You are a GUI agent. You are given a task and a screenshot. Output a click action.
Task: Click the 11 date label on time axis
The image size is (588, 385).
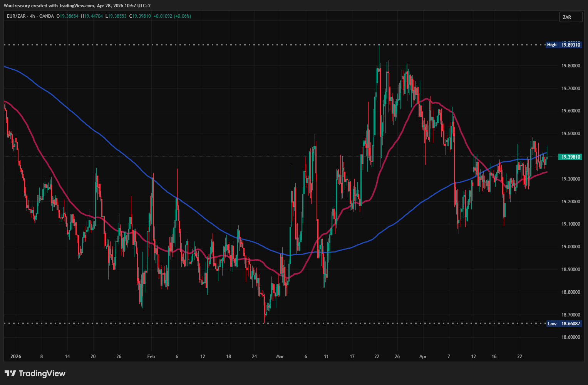click(x=326, y=357)
